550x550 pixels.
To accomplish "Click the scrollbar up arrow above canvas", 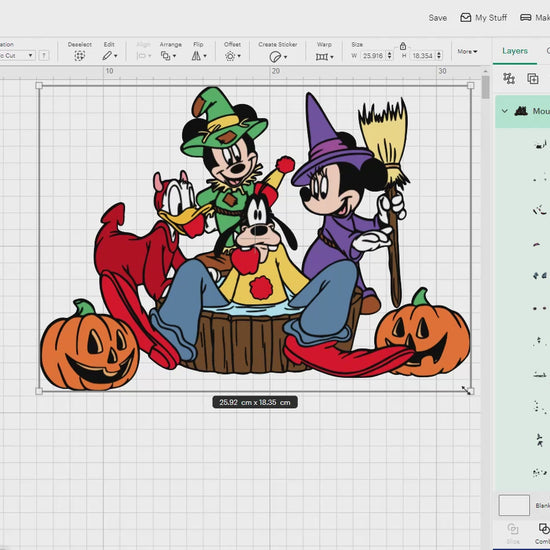I will [x=485, y=71].
